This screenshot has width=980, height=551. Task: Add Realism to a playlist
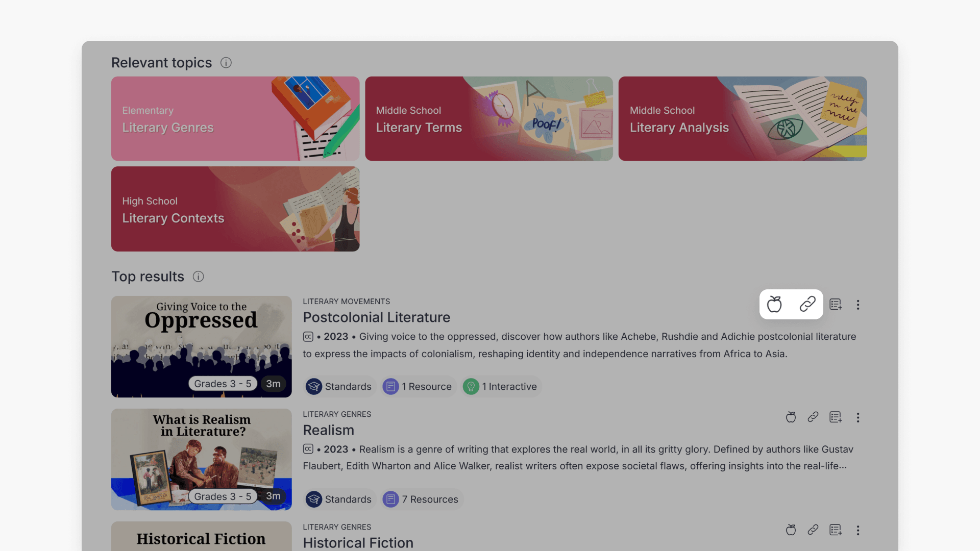point(836,417)
